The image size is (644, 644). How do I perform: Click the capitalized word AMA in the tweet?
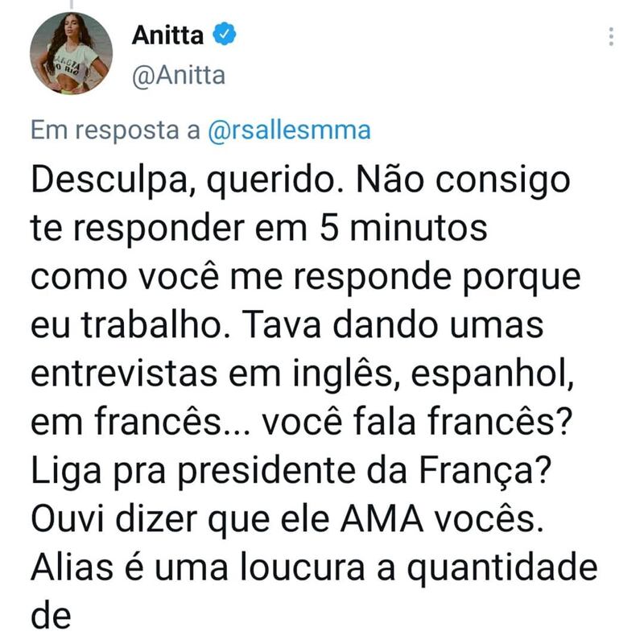click(382, 519)
